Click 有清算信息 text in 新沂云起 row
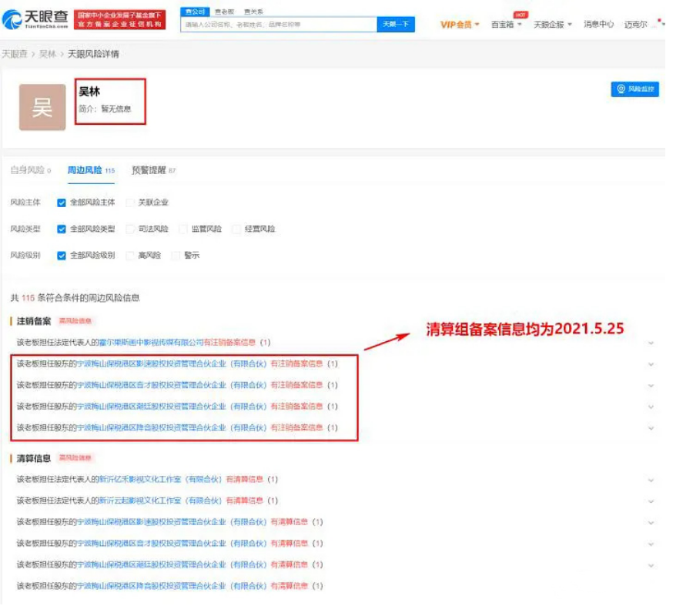Screen dimensions: 693x616 click(x=244, y=500)
